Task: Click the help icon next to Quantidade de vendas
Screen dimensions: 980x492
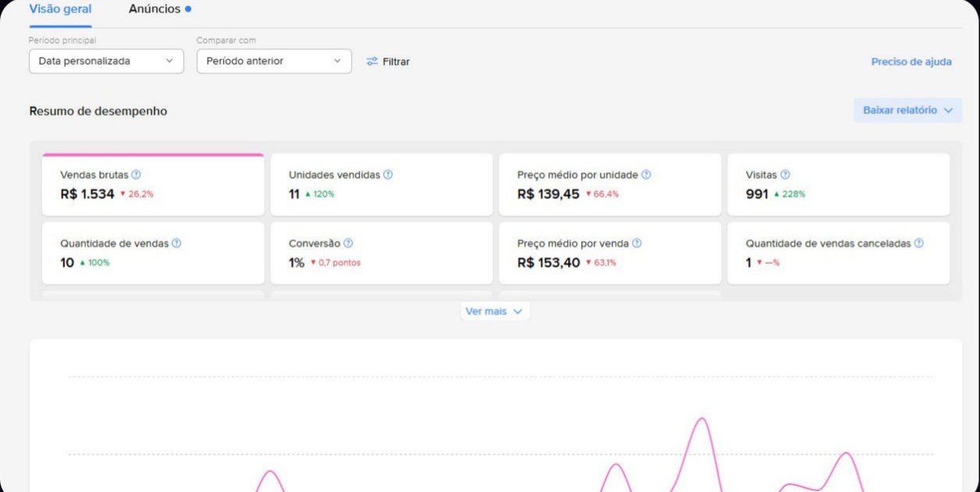Action: point(176,243)
